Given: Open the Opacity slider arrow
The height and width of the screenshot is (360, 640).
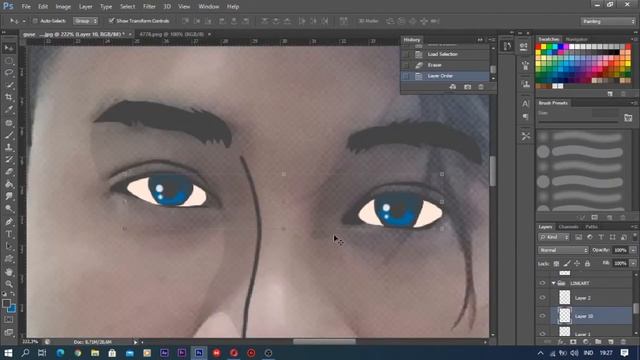Looking at the screenshot, I should [633, 250].
